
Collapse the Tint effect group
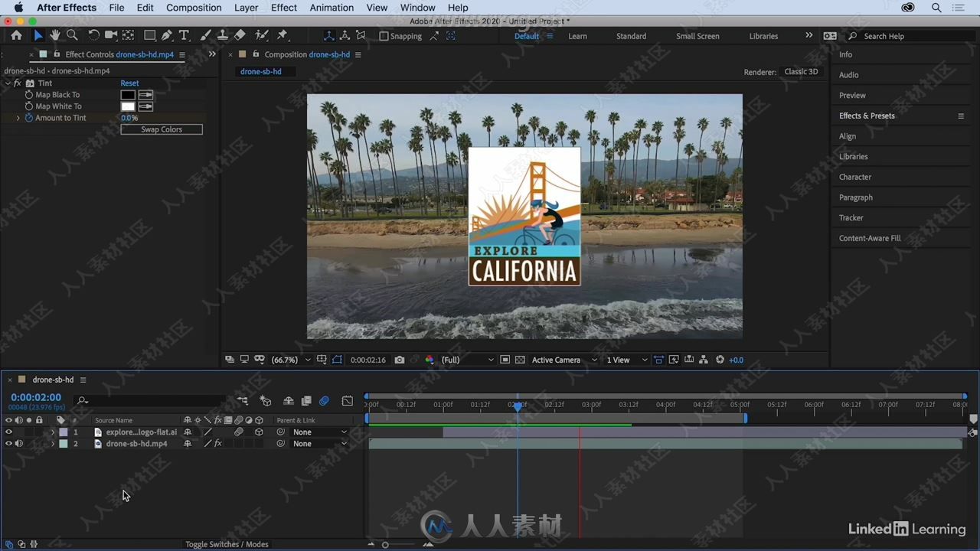[8, 83]
